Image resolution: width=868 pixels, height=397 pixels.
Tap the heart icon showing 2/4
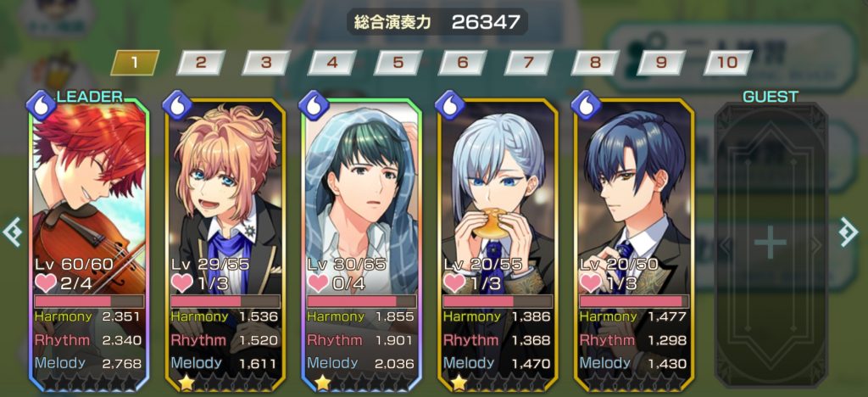(x=46, y=283)
